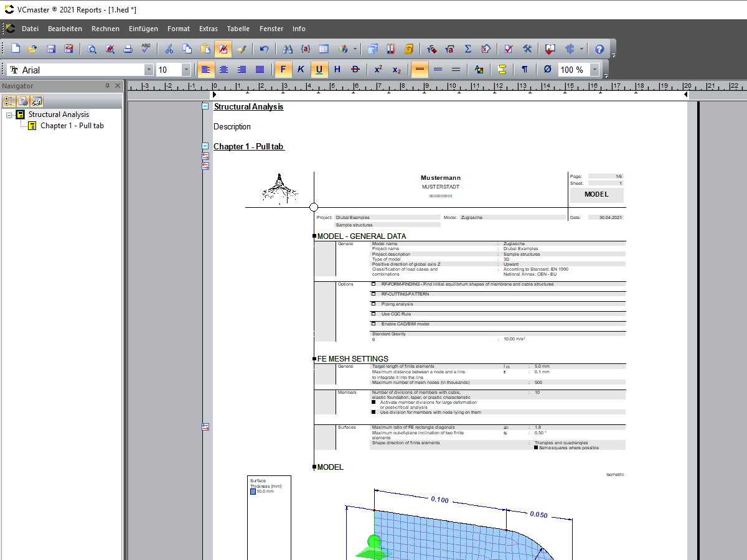Open the wrench settings tool
The height and width of the screenshot is (560, 747).
[x=527, y=49]
